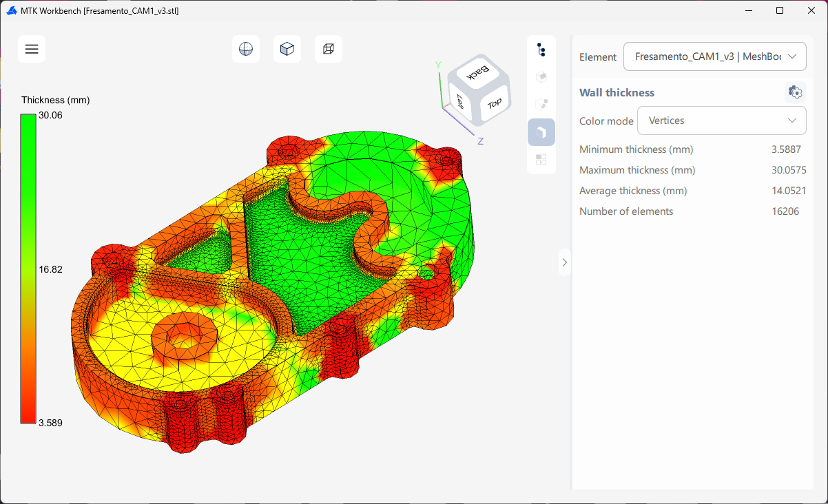Click the Back face of view cube
828x504 pixels.
click(x=478, y=72)
